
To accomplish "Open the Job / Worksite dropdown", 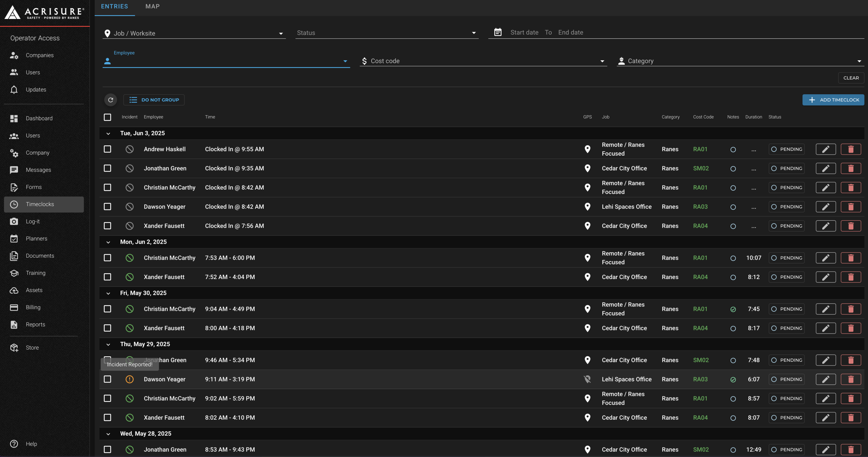I will click(x=194, y=33).
